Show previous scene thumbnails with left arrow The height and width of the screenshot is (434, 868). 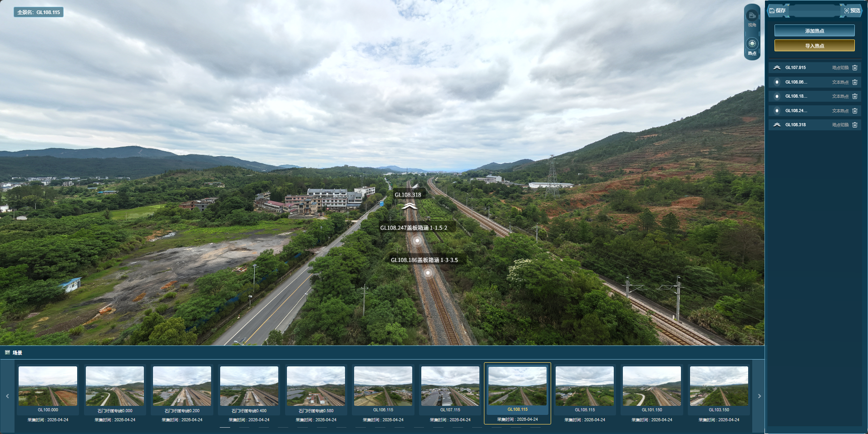(7, 396)
